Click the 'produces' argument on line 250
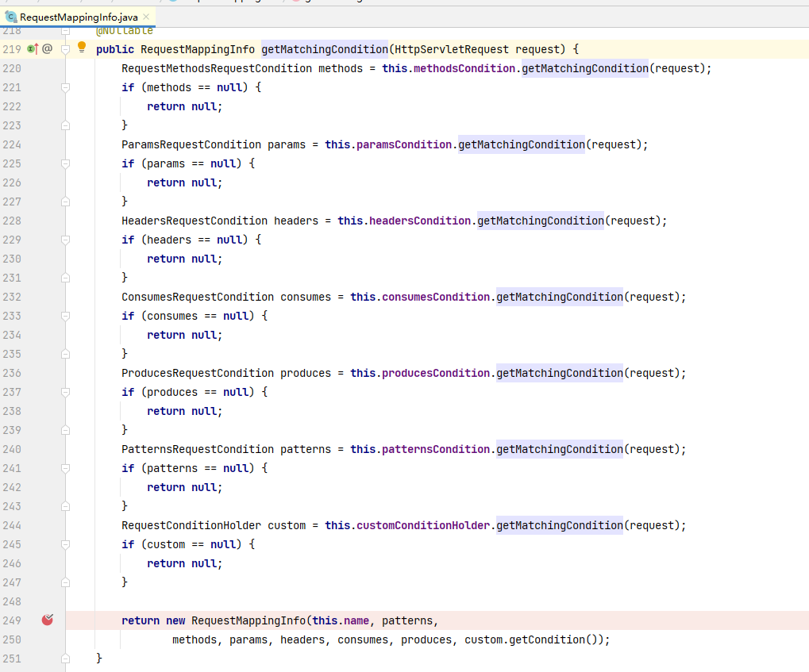 pyautogui.click(x=426, y=640)
